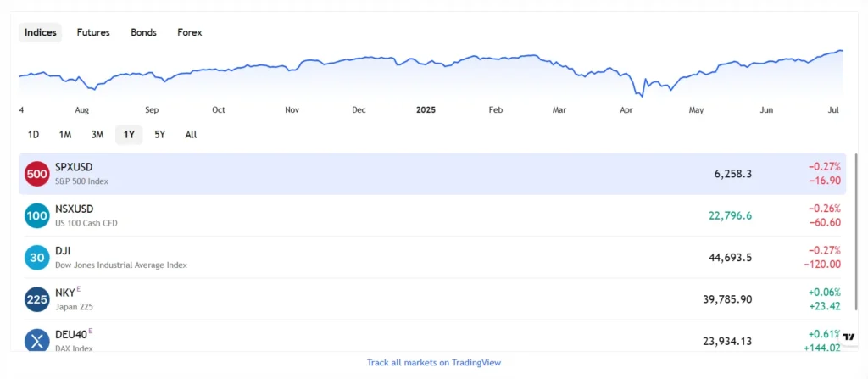The width and height of the screenshot is (868, 379).
Task: Select the 3M time range
Action: tap(97, 134)
